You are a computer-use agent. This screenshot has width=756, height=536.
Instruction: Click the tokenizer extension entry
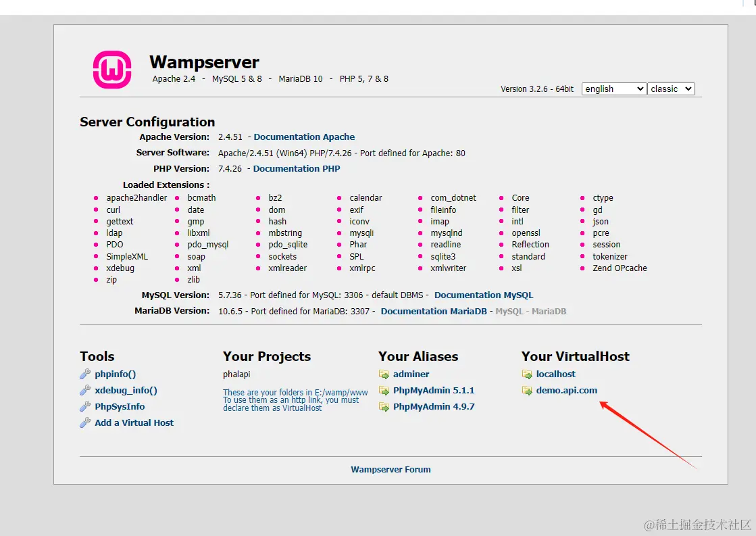click(x=610, y=257)
